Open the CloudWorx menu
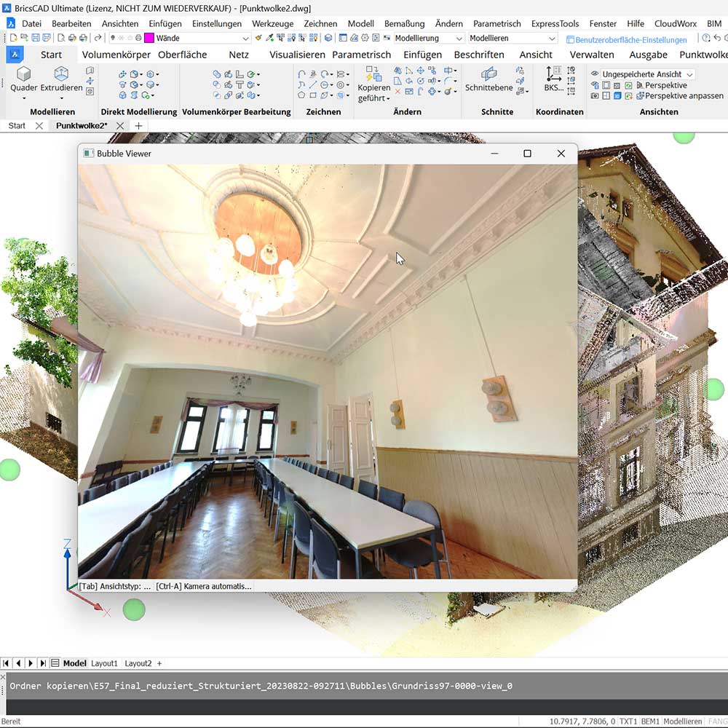 click(675, 23)
